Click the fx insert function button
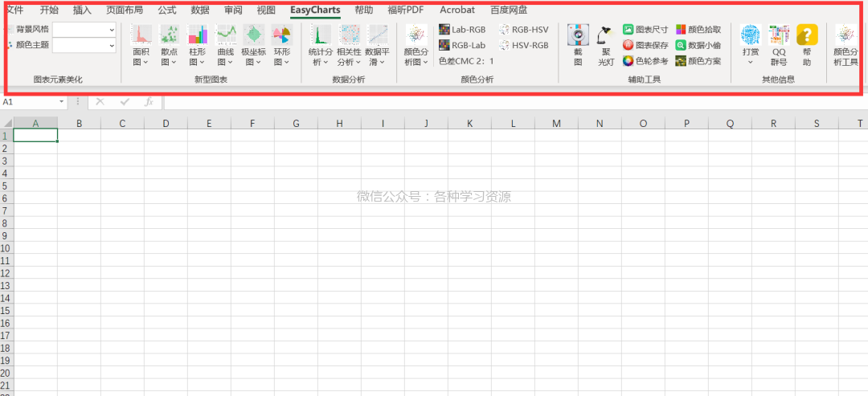This screenshot has height=396, width=868. (x=149, y=102)
